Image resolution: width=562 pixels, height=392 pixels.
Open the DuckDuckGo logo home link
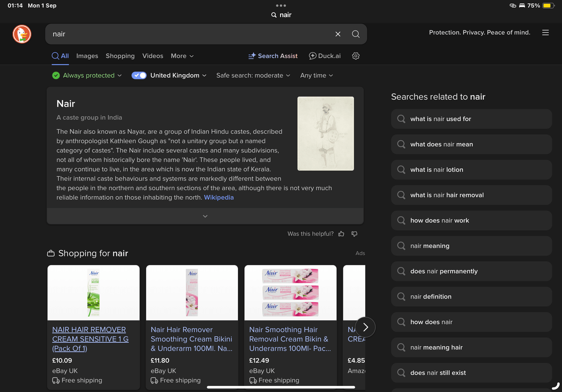pyautogui.click(x=22, y=34)
